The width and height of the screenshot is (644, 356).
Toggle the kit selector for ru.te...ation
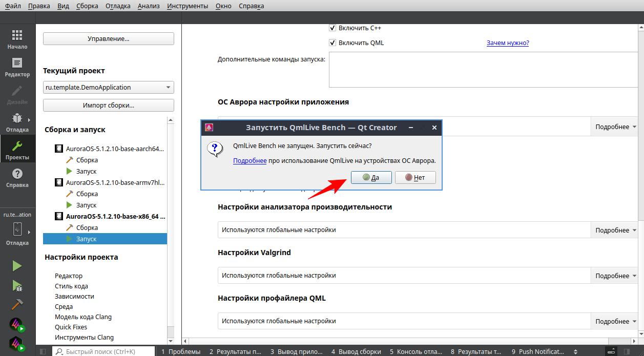(17, 229)
